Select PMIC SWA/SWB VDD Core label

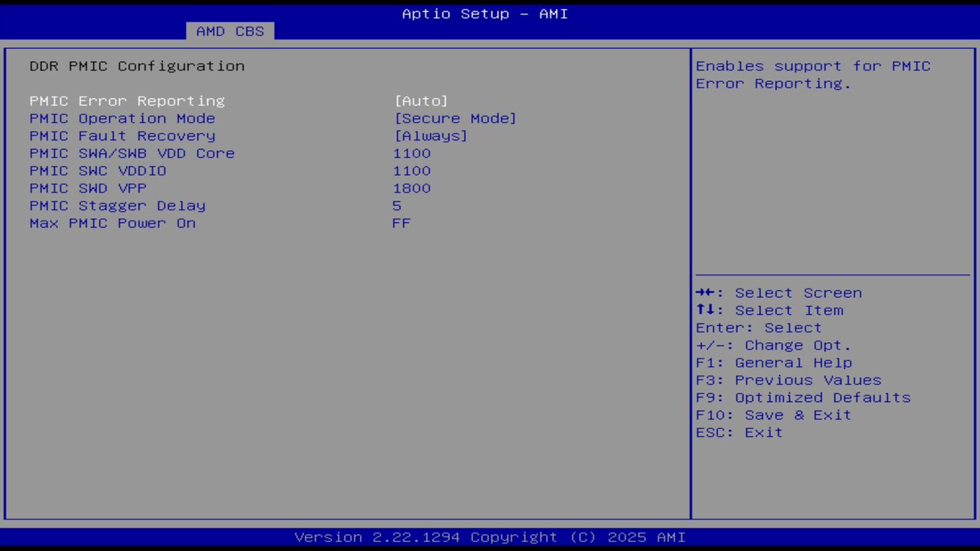coord(132,153)
